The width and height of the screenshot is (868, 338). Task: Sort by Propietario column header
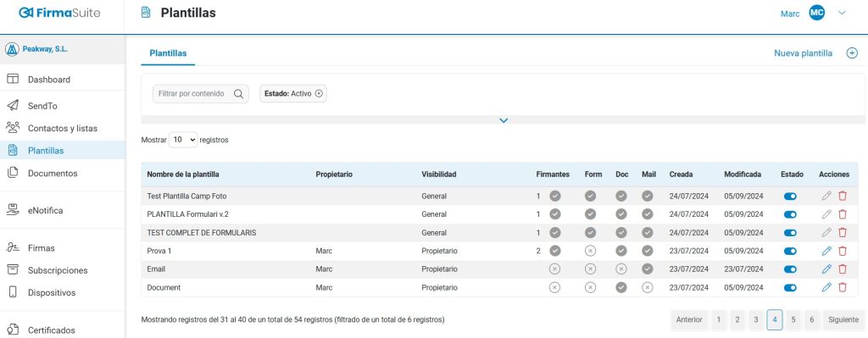pos(334,175)
